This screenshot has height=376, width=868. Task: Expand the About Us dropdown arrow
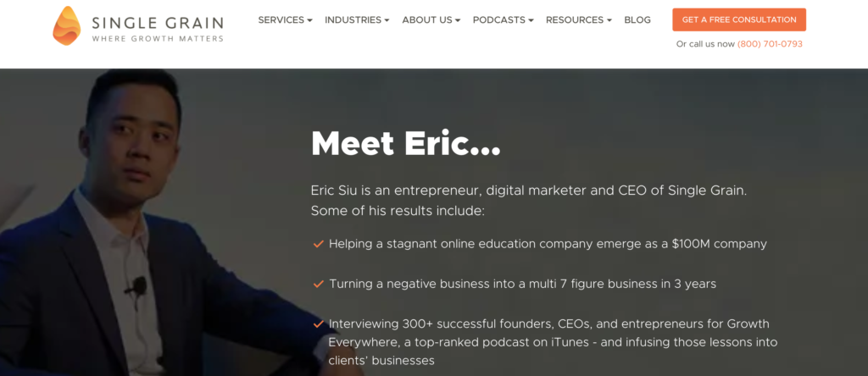tap(458, 20)
